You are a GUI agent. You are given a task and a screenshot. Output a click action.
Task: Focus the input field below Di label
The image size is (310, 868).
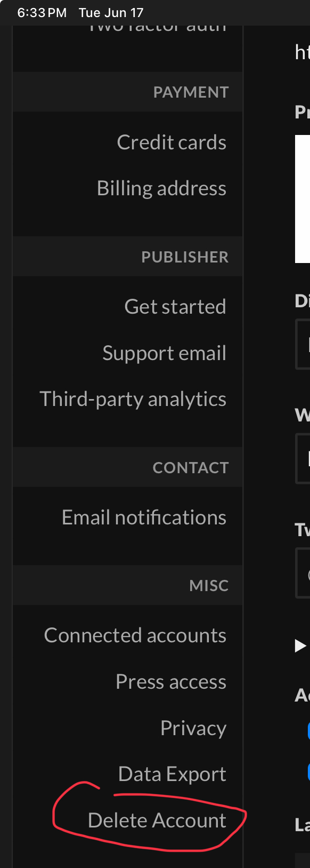303,344
